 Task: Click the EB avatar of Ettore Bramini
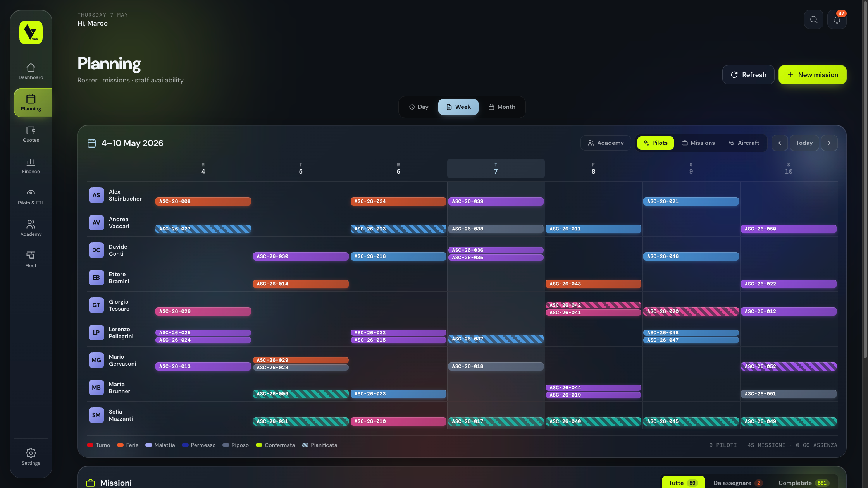pyautogui.click(x=96, y=278)
